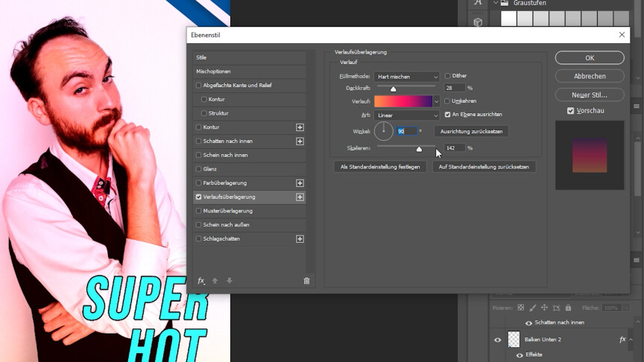Add another Kontur effect with plus icon
The width and height of the screenshot is (644, 362).
click(x=300, y=127)
